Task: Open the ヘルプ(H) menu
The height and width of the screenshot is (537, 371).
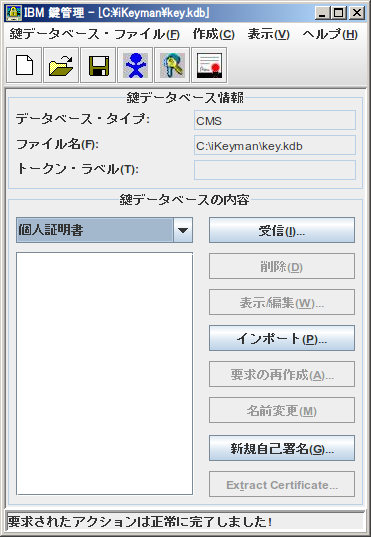Action: 330,34
